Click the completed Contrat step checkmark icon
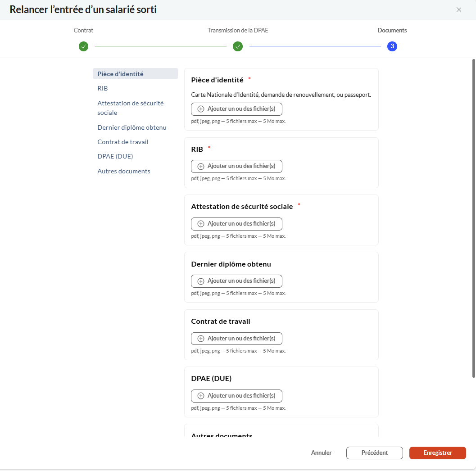Image resolution: width=476 pixels, height=471 pixels. (x=83, y=46)
